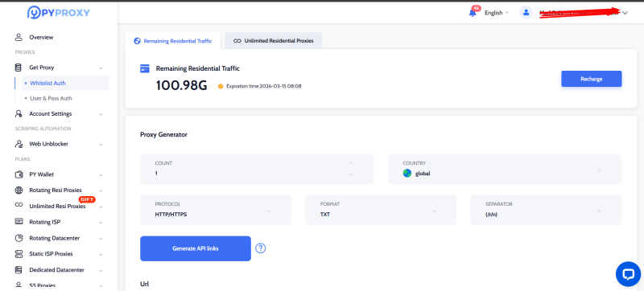Open the SEPARATOR dropdown
Screen dimensions: 644x291
point(546,210)
